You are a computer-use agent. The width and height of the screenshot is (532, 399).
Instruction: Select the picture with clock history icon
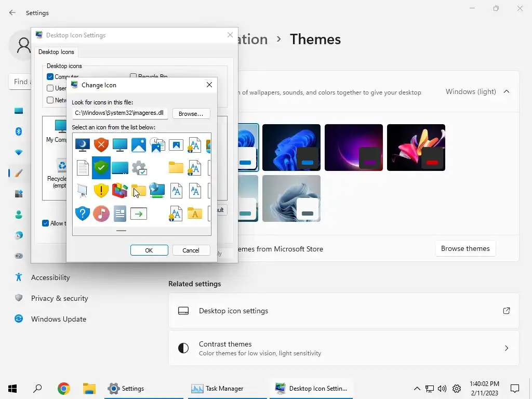point(157,145)
